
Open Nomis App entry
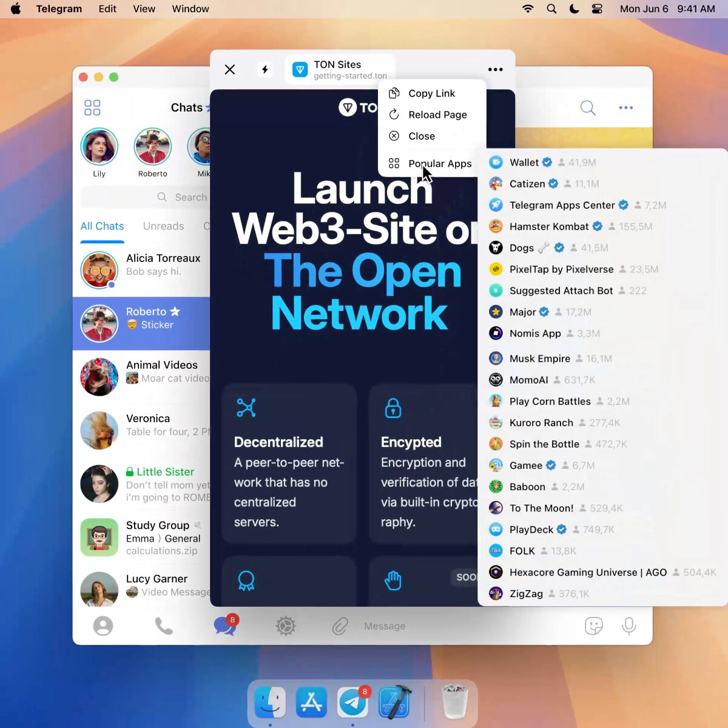coord(602,333)
